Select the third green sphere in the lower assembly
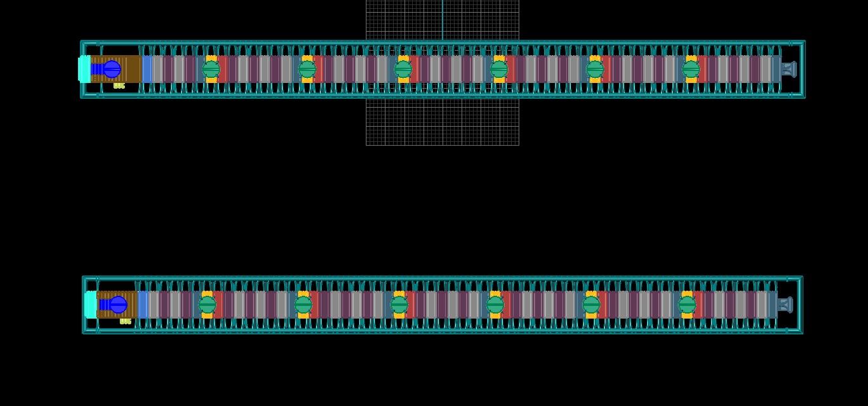Screen dimensions: 868x406 (399, 305)
